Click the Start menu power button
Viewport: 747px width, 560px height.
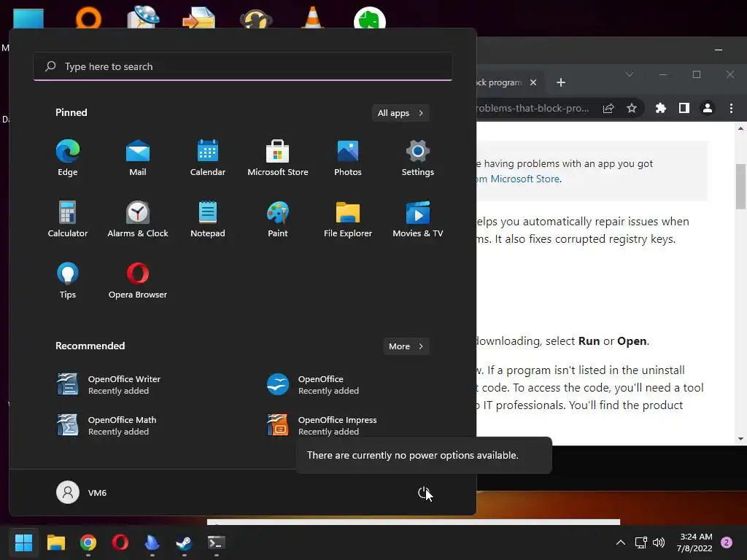(424, 493)
